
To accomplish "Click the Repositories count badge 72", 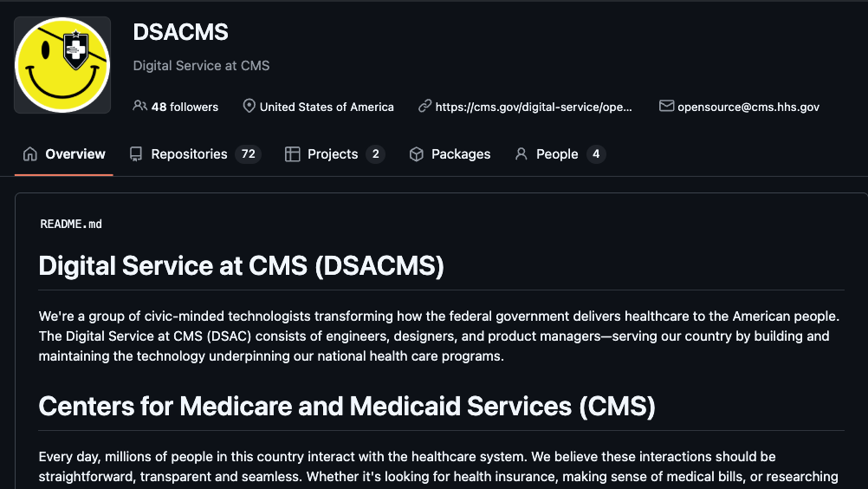I will pos(249,154).
